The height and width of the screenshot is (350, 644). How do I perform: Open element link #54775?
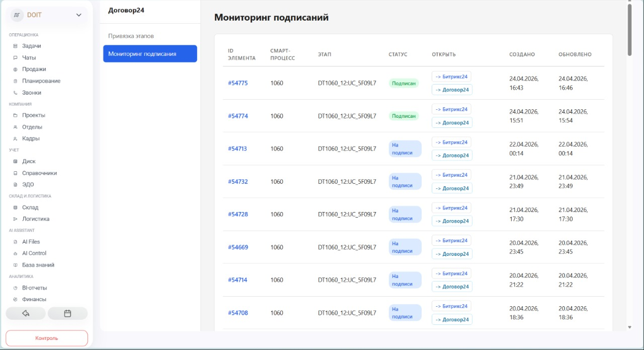click(x=238, y=83)
